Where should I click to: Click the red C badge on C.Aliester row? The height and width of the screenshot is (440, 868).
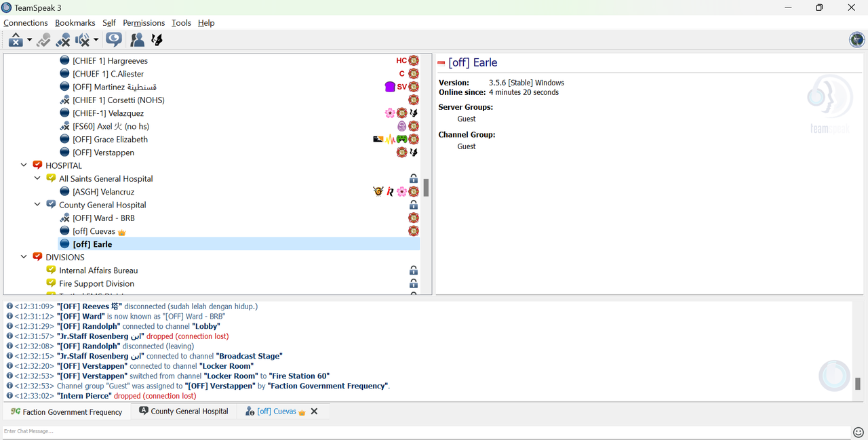tap(402, 73)
